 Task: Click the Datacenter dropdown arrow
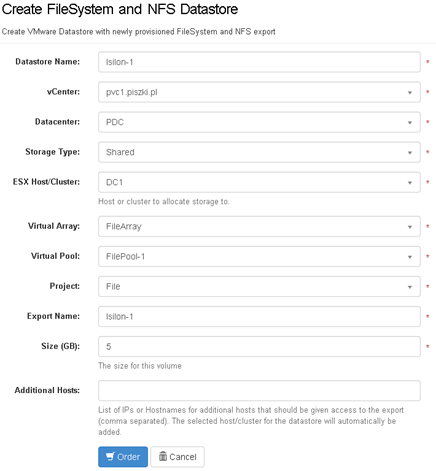[x=410, y=123]
